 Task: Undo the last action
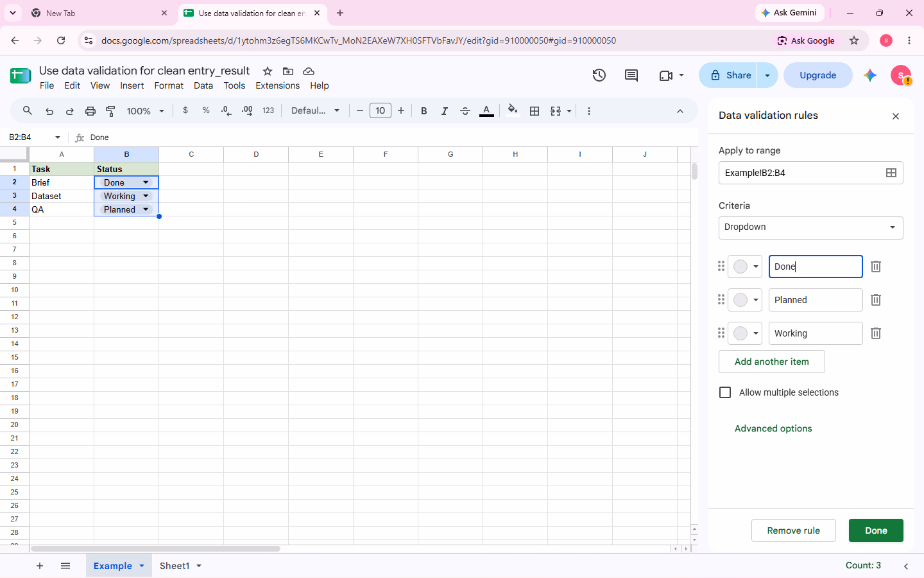pyautogui.click(x=49, y=111)
